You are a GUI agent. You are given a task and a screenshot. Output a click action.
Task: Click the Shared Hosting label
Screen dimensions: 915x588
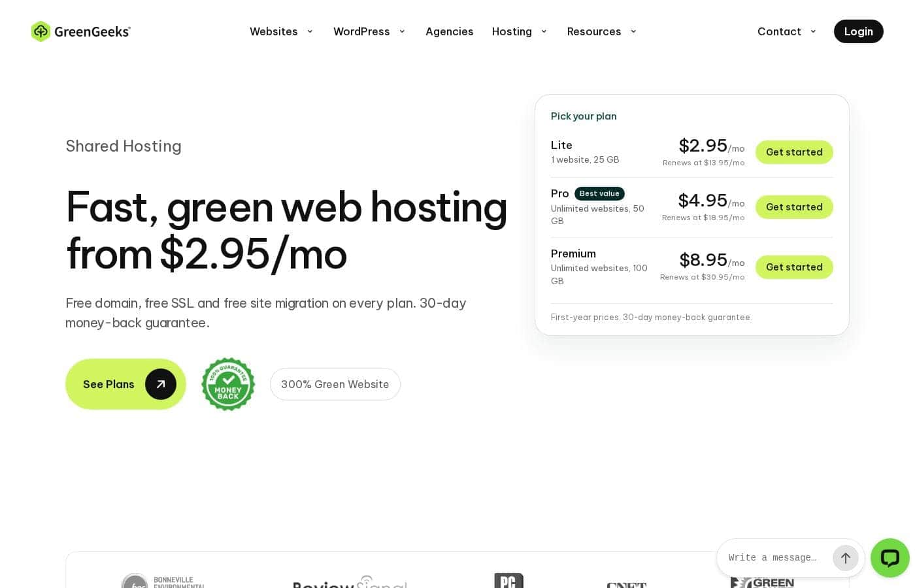click(124, 146)
